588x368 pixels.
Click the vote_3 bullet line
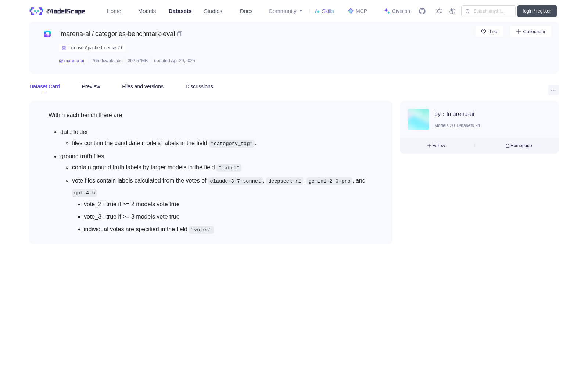click(x=132, y=217)
